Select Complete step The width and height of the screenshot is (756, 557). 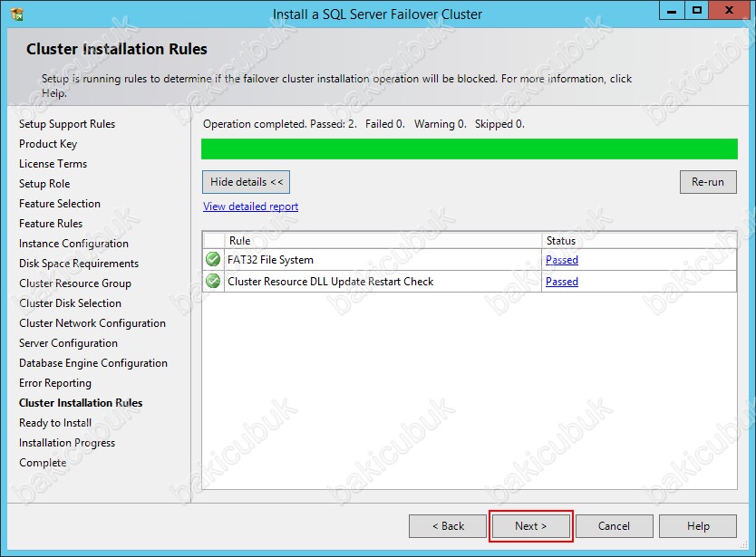[43, 463]
